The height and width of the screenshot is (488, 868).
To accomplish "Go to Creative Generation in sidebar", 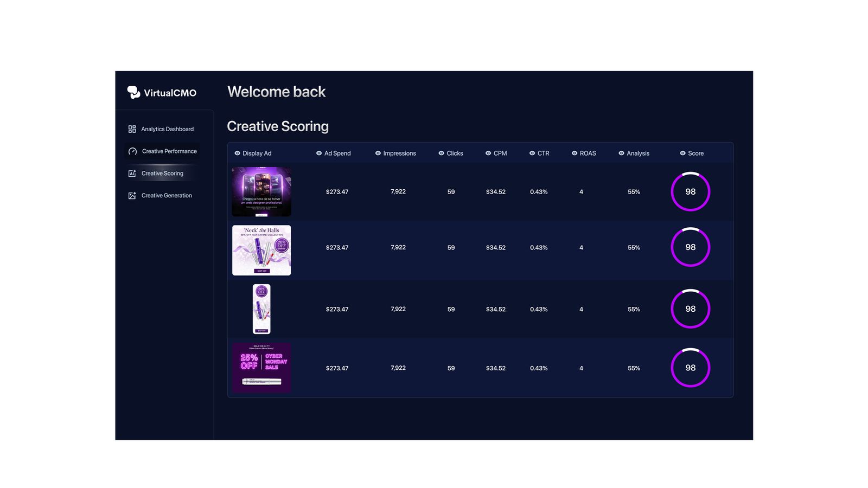I will [167, 196].
